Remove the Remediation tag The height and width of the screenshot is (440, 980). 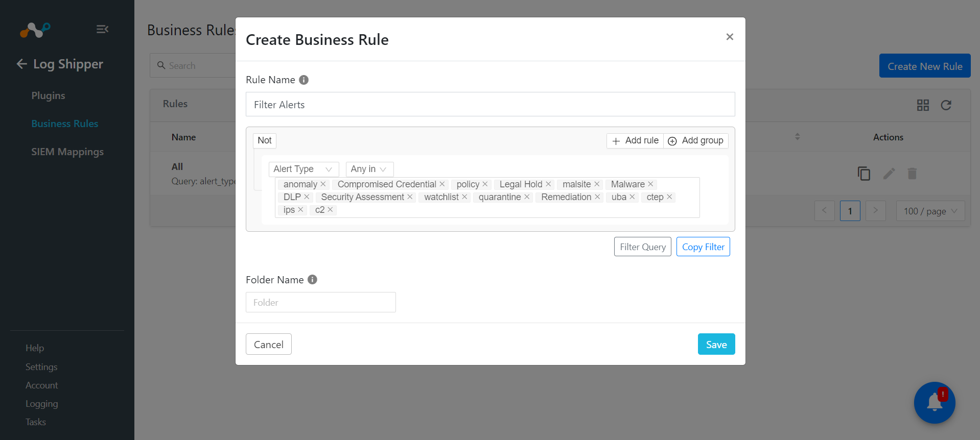[597, 197]
